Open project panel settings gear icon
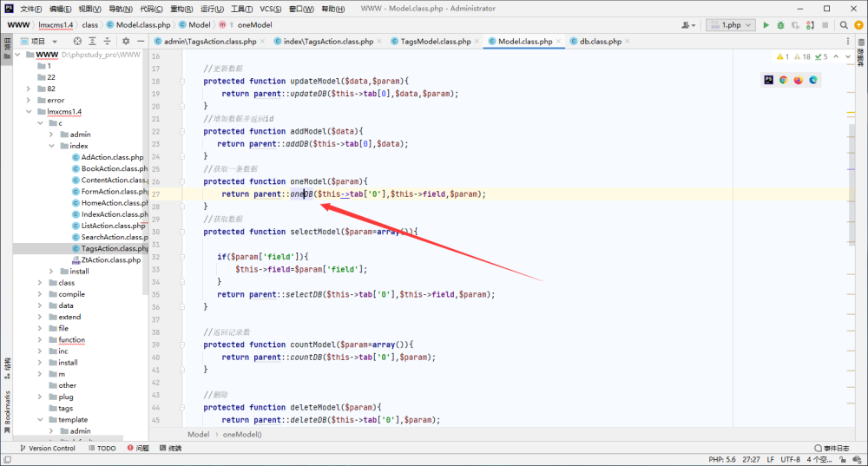The width and height of the screenshot is (868, 466). pyautogui.click(x=126, y=41)
